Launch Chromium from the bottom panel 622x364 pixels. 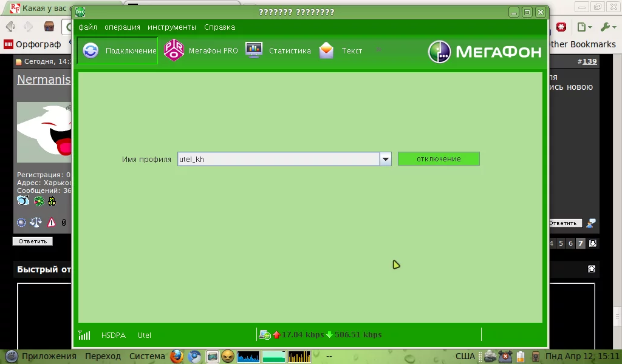194,357
